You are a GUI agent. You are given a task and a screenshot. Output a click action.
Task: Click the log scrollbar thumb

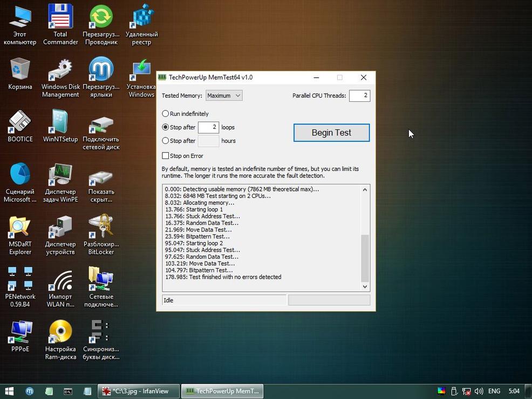(365, 258)
